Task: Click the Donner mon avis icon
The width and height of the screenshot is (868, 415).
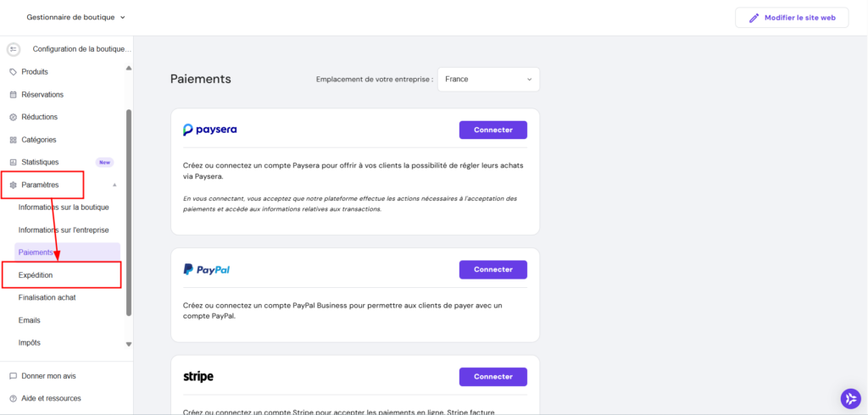Action: (13, 376)
